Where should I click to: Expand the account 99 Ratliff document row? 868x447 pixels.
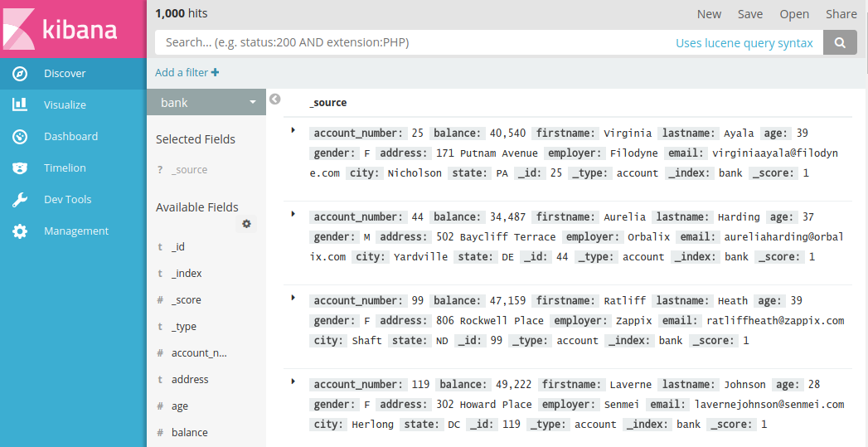(293, 298)
